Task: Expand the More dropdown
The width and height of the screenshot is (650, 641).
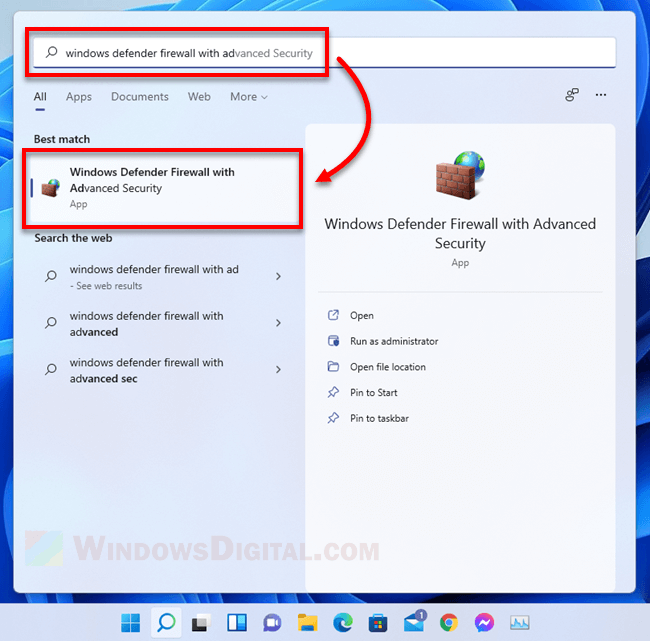Action: [x=249, y=97]
